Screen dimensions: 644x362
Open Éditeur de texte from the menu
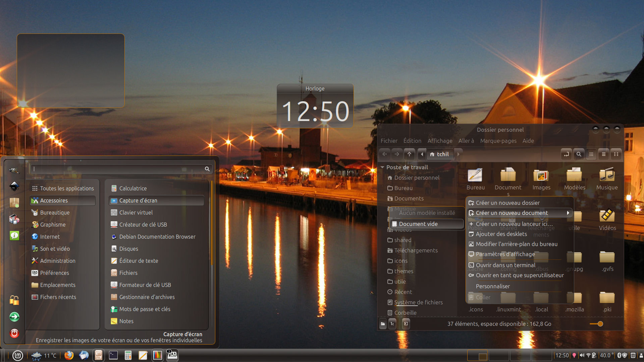(157, 261)
